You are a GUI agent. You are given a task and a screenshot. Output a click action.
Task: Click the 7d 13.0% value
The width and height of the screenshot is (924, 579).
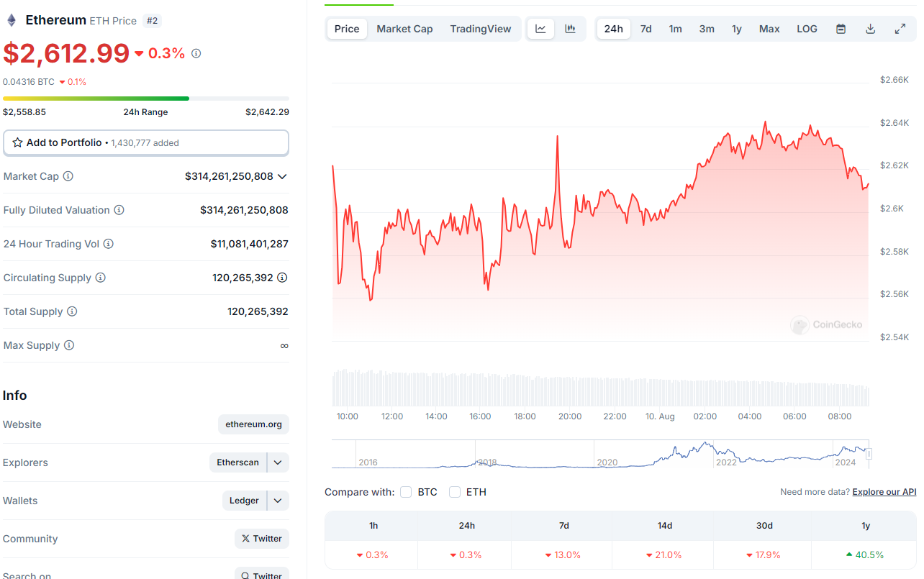pos(563,555)
